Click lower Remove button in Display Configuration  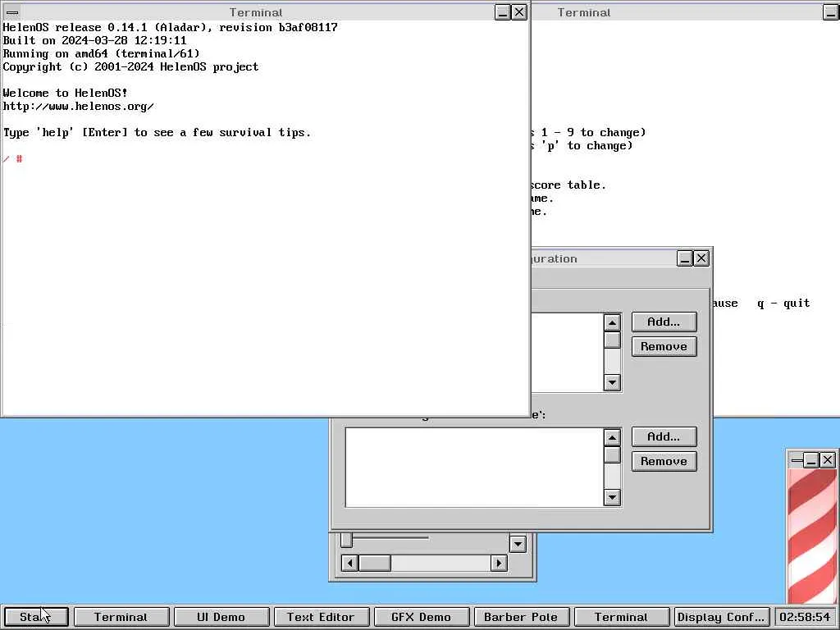point(664,461)
